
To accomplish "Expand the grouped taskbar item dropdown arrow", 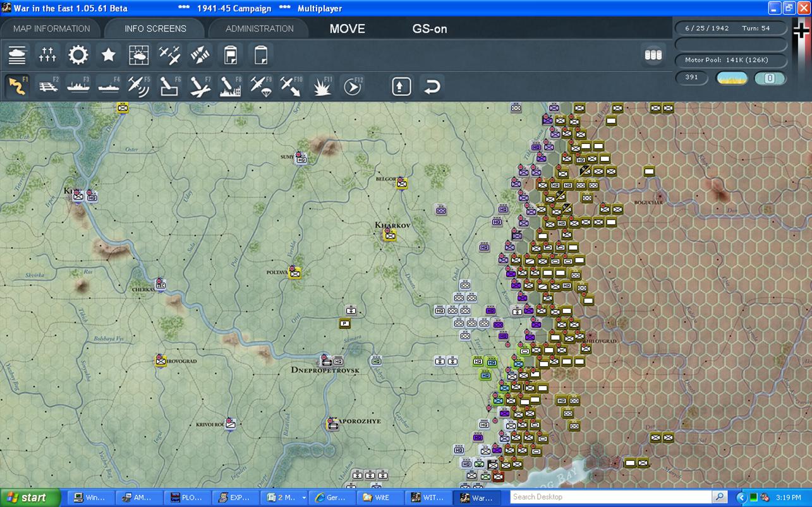I will 303,498.
